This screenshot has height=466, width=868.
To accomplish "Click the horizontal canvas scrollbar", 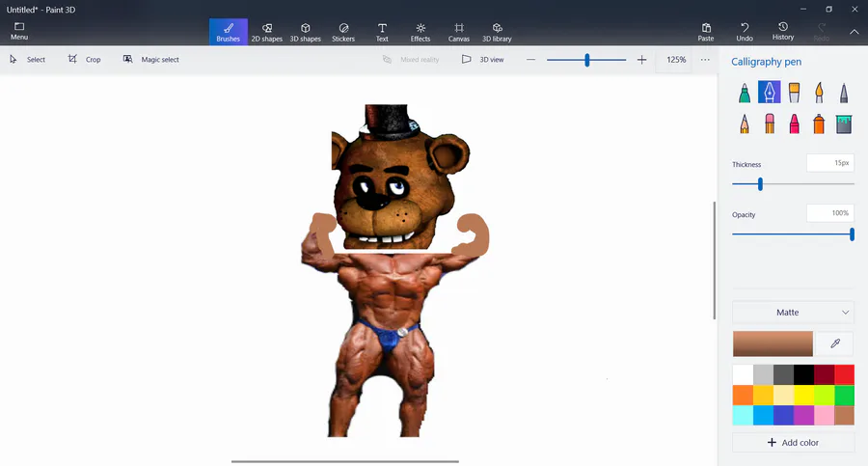I will tap(345, 461).
